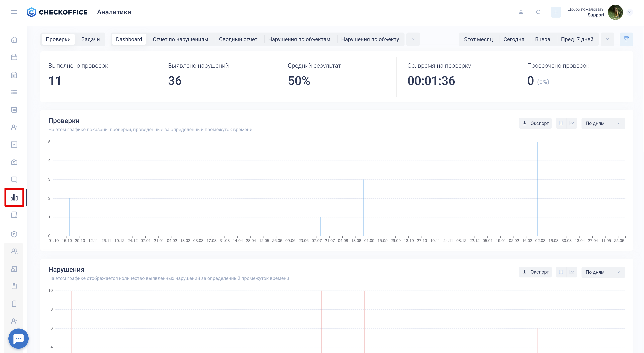
Task: Click the tallest bar in Проверки chart
Action: click(x=537, y=189)
